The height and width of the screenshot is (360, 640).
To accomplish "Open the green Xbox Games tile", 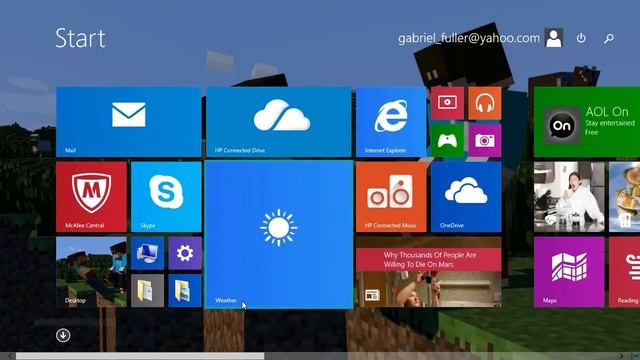I will (x=447, y=140).
